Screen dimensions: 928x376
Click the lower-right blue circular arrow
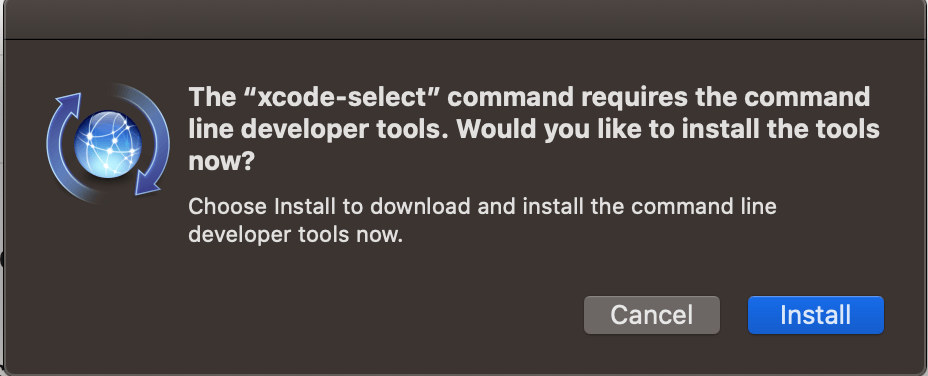pyautogui.click(x=153, y=160)
